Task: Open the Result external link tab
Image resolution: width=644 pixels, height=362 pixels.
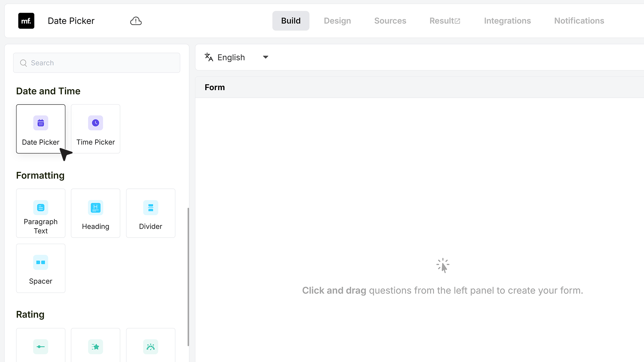Action: (x=445, y=21)
